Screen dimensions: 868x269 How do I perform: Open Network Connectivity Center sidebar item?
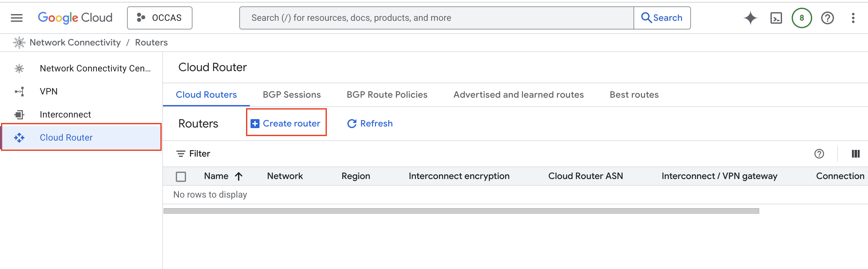pyautogui.click(x=81, y=68)
